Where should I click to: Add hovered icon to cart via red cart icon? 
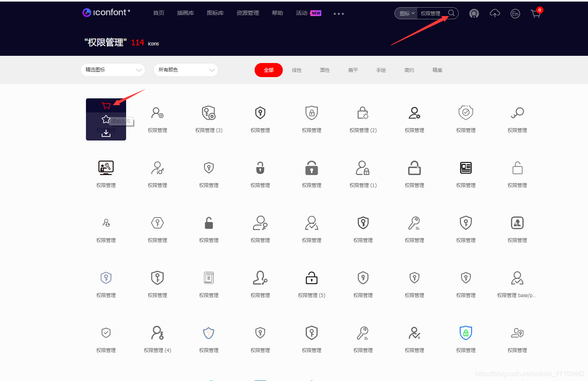[106, 106]
